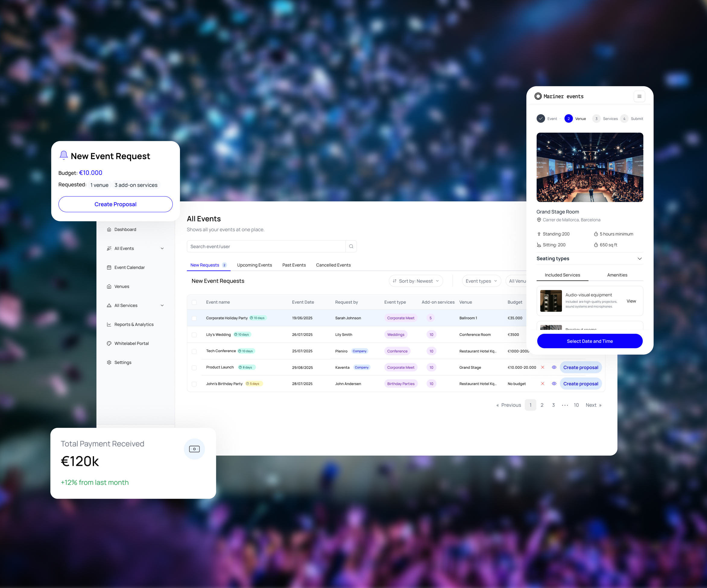Viewport: 707px width, 588px height.
Task: Open the Event types filter dropdown
Action: click(481, 281)
